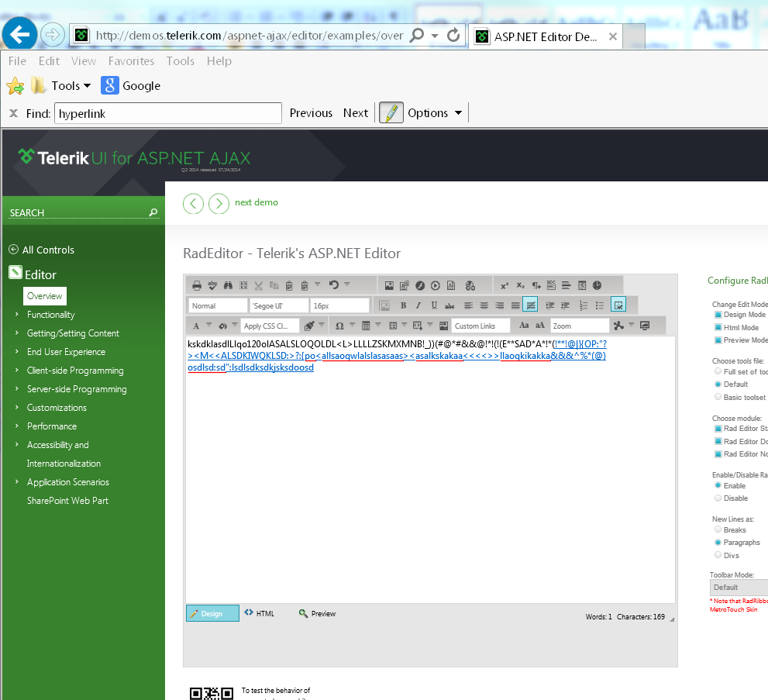Click the Find text input field

click(168, 113)
